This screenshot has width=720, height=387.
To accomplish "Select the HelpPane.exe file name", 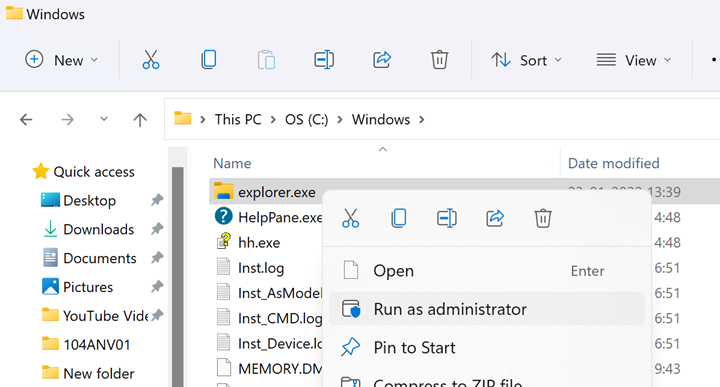I will coord(280,217).
